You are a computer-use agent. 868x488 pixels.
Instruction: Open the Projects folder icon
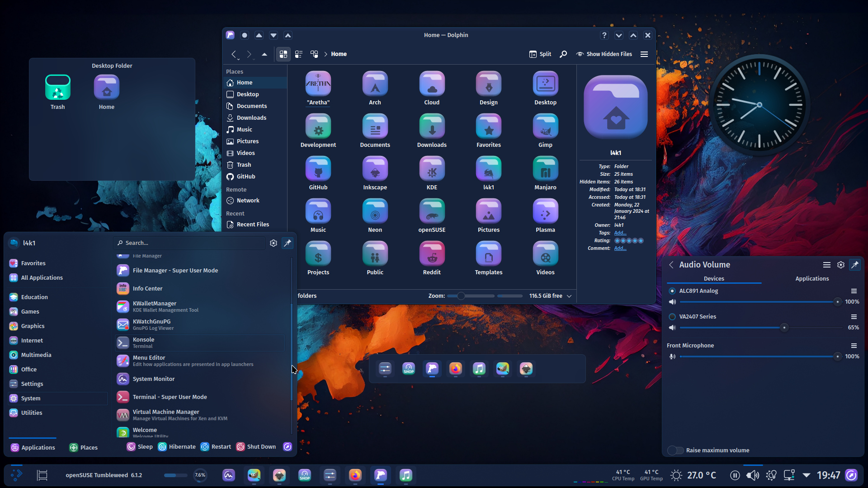pyautogui.click(x=318, y=254)
